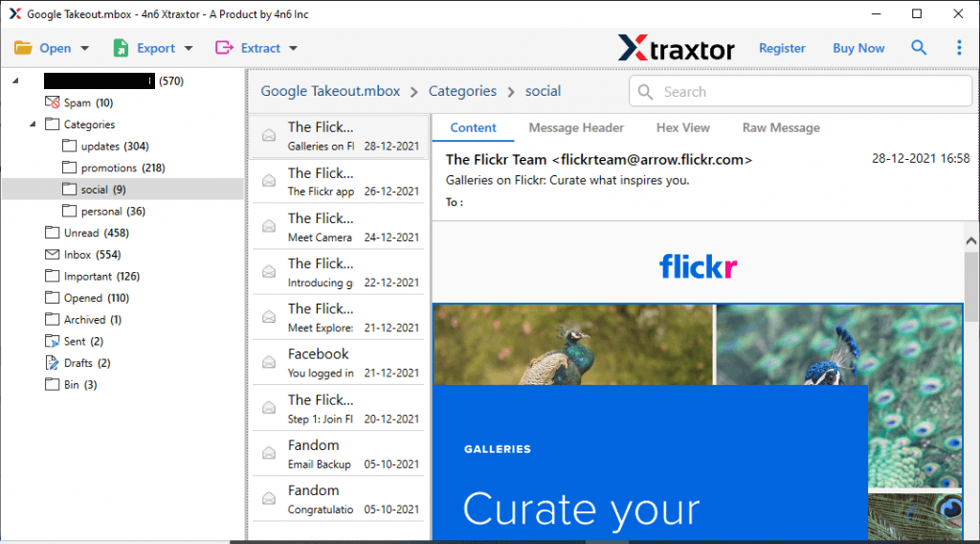Open the Introducing g email dated 22-12-2021
Image resolution: width=980 pixels, height=544 pixels.
pyautogui.click(x=338, y=272)
